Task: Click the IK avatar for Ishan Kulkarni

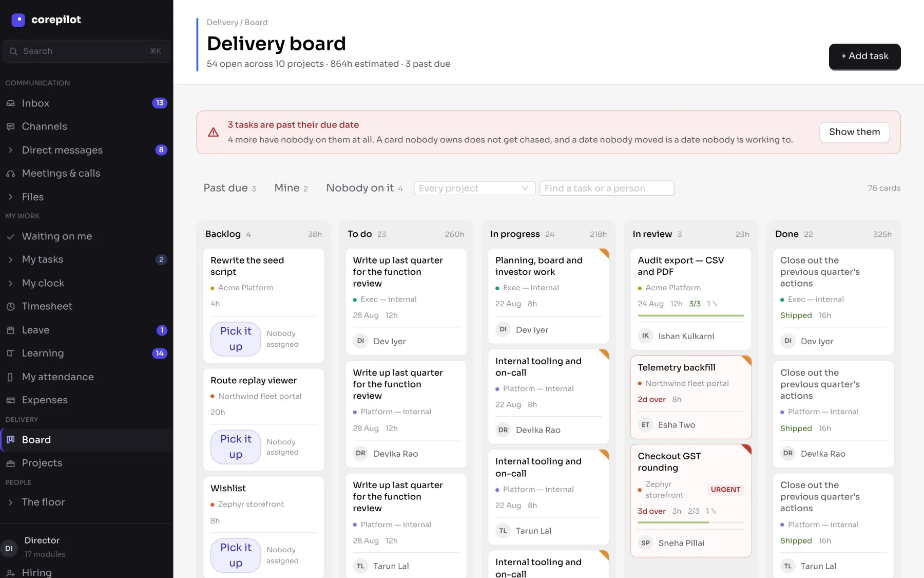Action: pyautogui.click(x=645, y=336)
